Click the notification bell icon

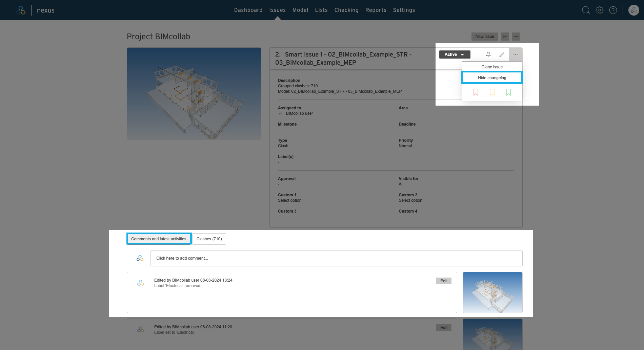pos(488,54)
